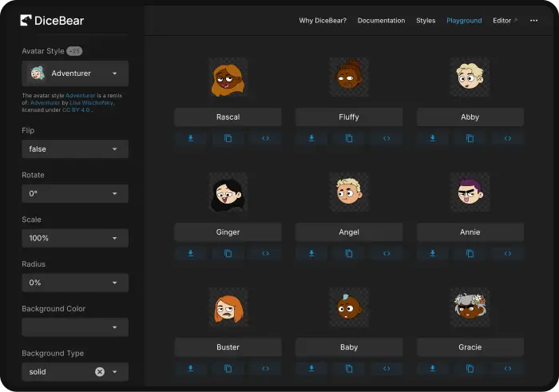Copy the Baby avatar
Viewport: 559px width, 392px height.
click(x=349, y=369)
